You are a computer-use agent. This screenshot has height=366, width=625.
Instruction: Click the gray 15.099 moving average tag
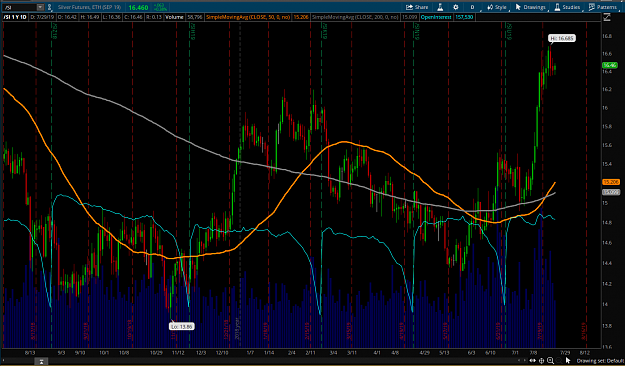(x=611, y=192)
